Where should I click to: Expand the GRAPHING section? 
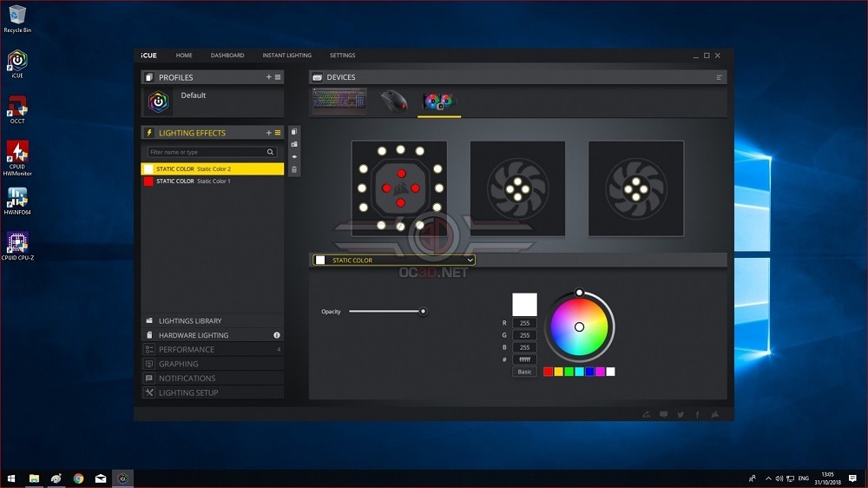[x=213, y=364]
